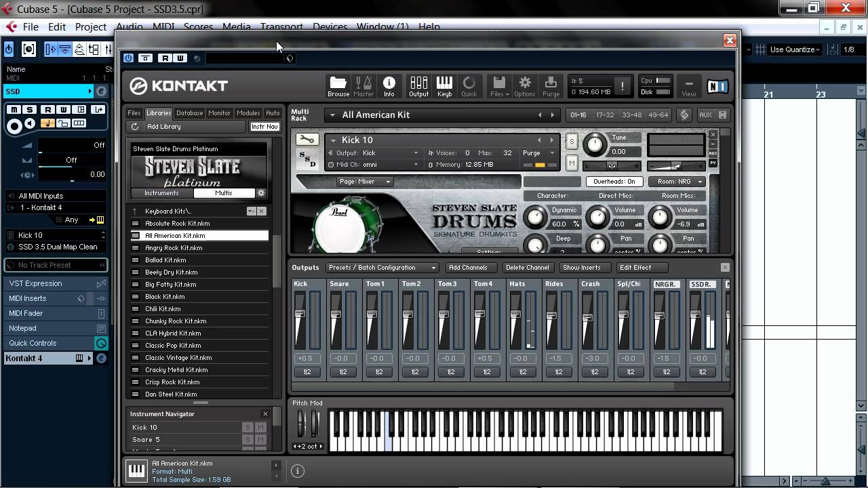Open the Project menu in Cubase
The height and width of the screenshot is (488, 868).
pos(91,27)
